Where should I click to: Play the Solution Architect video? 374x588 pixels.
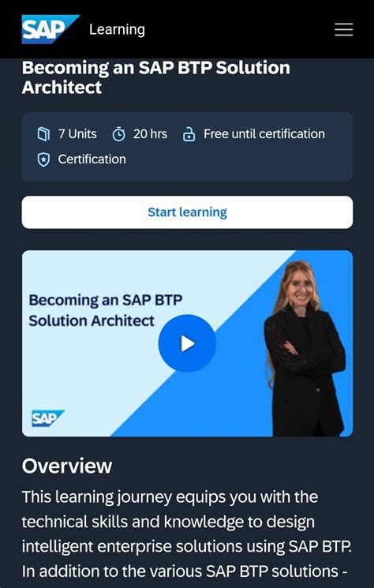coord(187,343)
